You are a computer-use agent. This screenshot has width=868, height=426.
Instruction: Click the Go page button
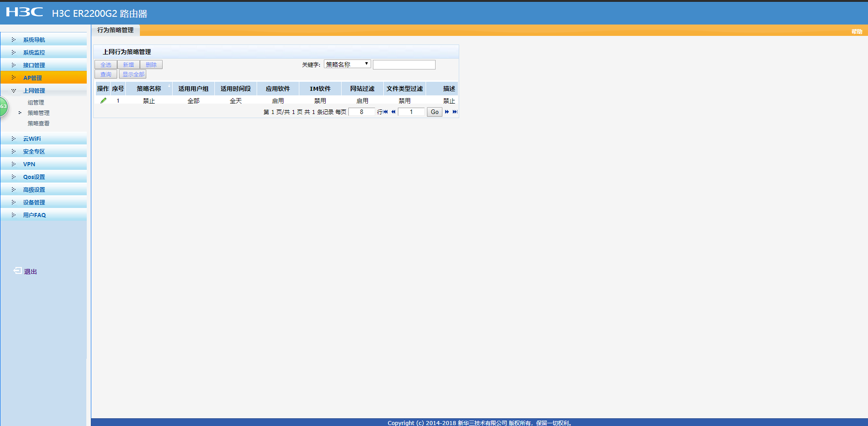(435, 112)
